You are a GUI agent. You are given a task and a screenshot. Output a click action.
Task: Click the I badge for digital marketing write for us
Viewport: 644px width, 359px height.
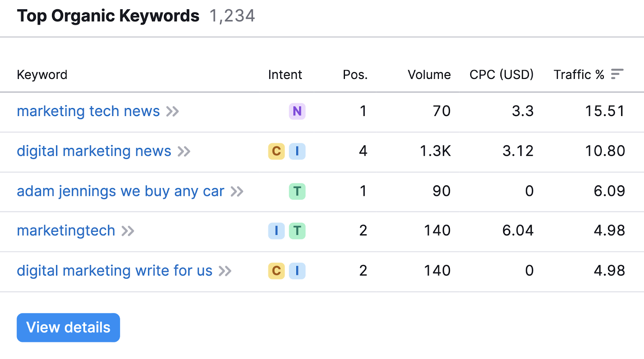(297, 271)
